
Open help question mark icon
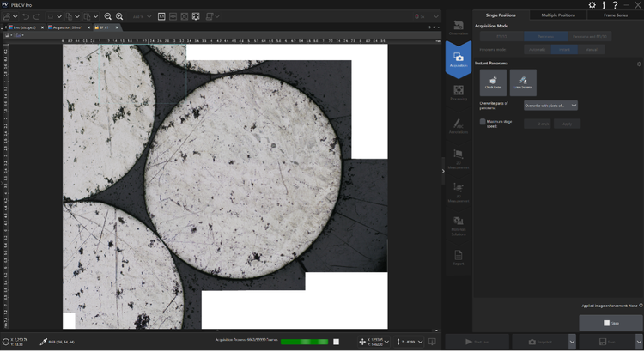(x=615, y=5)
